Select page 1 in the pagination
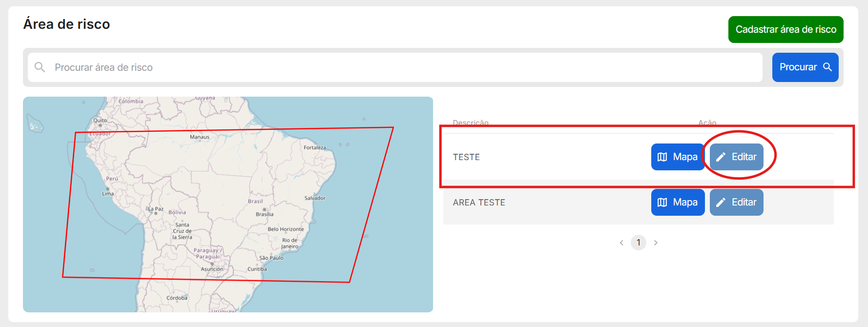 (638, 243)
